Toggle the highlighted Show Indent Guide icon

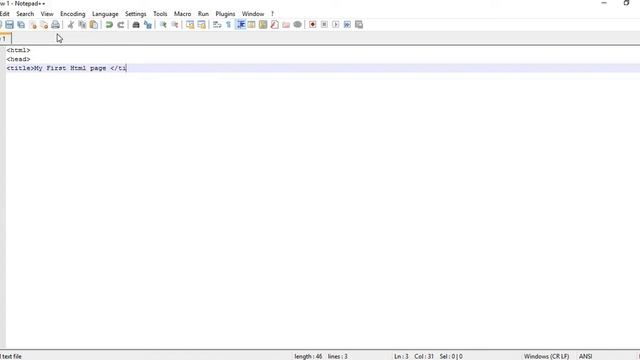pos(240,24)
